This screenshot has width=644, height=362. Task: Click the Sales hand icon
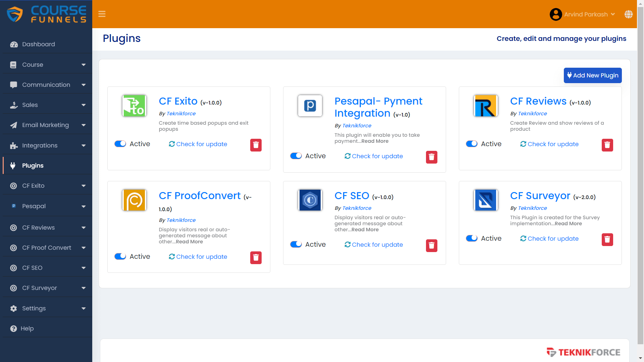point(14,105)
